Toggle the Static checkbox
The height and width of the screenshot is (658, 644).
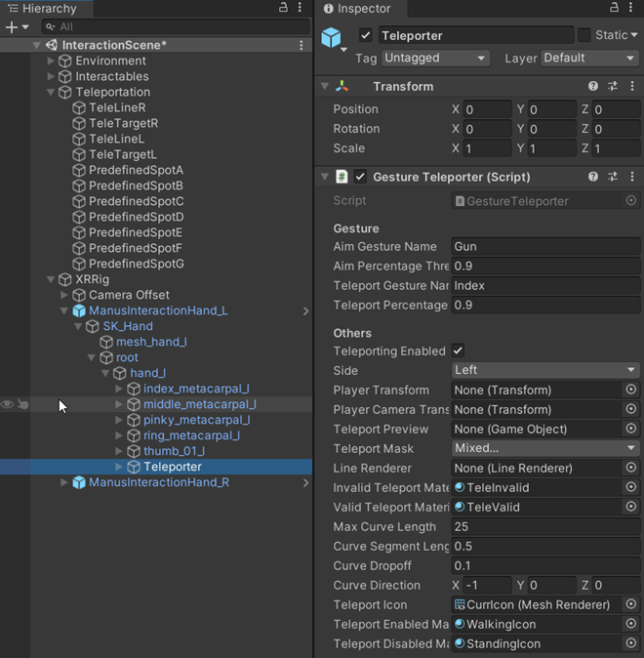pos(584,35)
